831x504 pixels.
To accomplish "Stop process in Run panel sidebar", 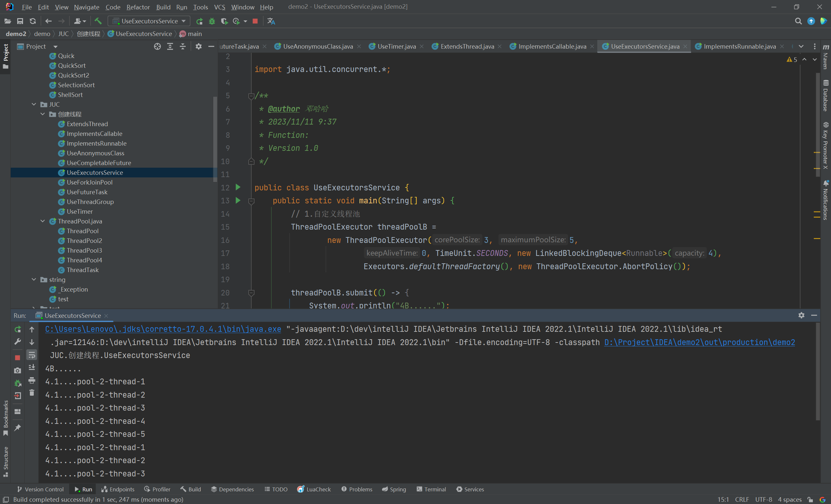I will click(x=18, y=358).
